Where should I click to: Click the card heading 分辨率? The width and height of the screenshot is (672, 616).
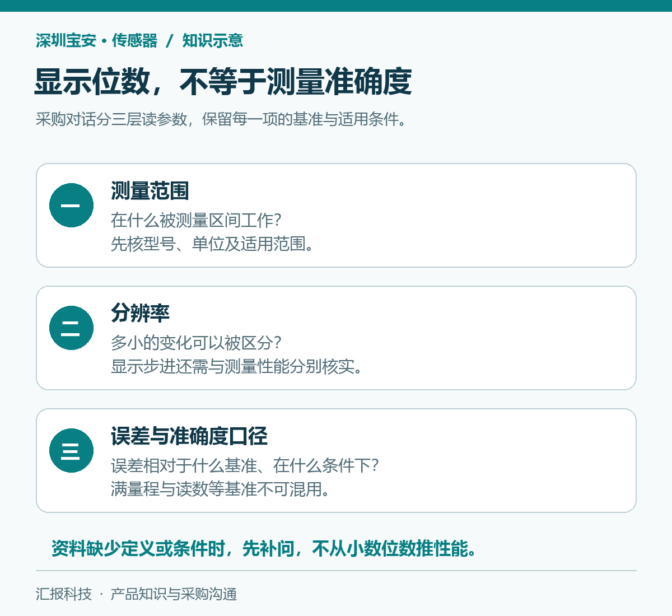[x=140, y=313]
